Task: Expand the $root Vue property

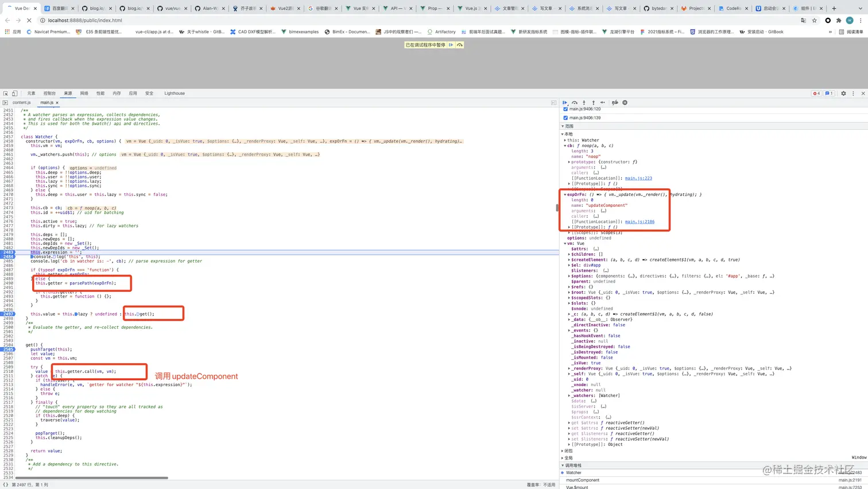Action: [x=569, y=292]
